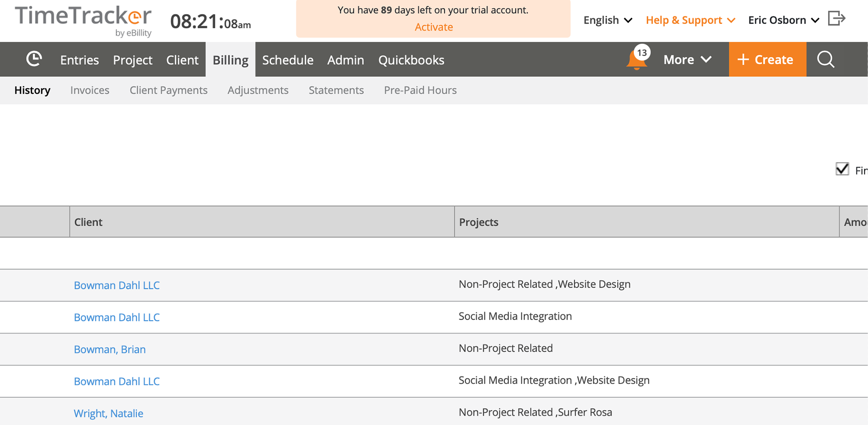Click the logout icon beside Eric Osborn
Screen dimensions: 868x425
[836, 19]
